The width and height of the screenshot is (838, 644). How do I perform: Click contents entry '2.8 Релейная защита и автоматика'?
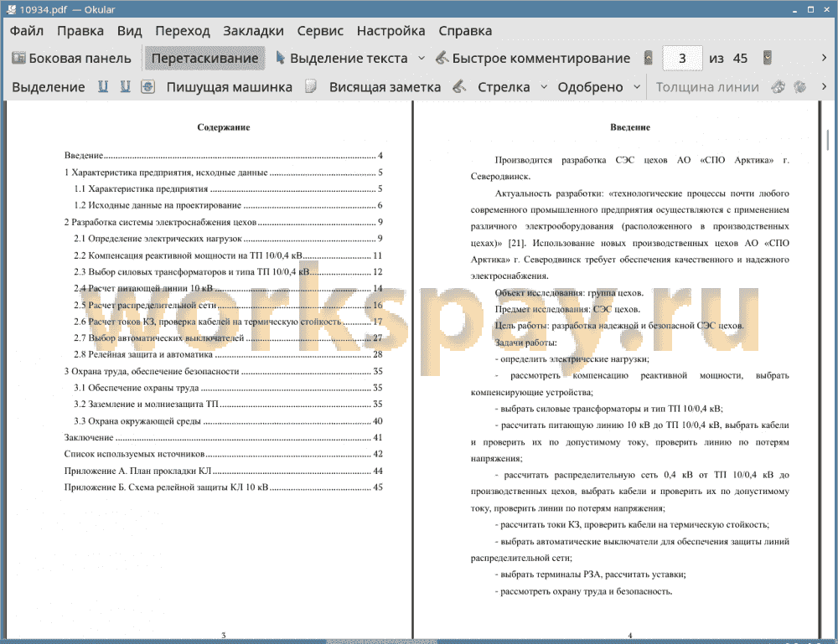tap(228, 354)
